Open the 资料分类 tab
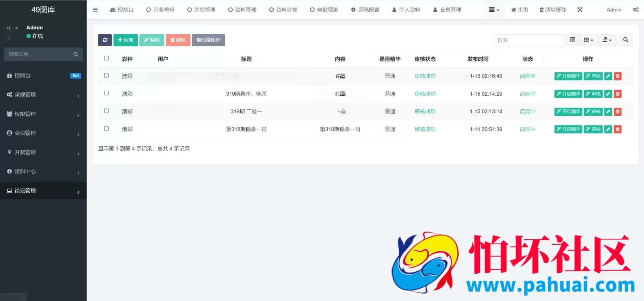 (x=283, y=10)
